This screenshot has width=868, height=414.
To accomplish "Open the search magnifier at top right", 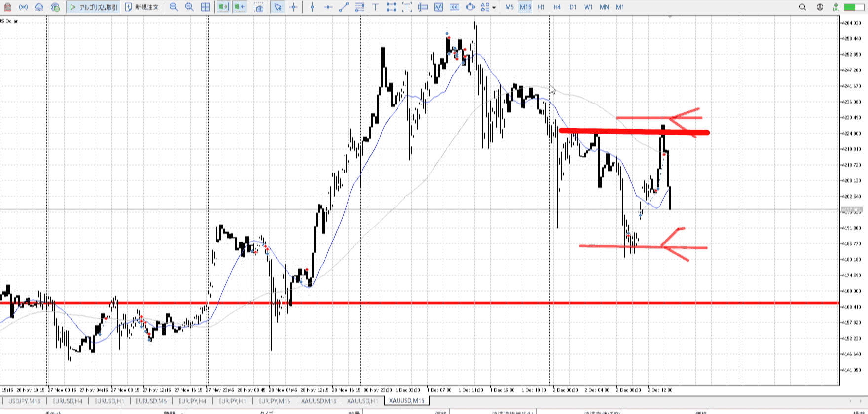I will pos(802,7).
